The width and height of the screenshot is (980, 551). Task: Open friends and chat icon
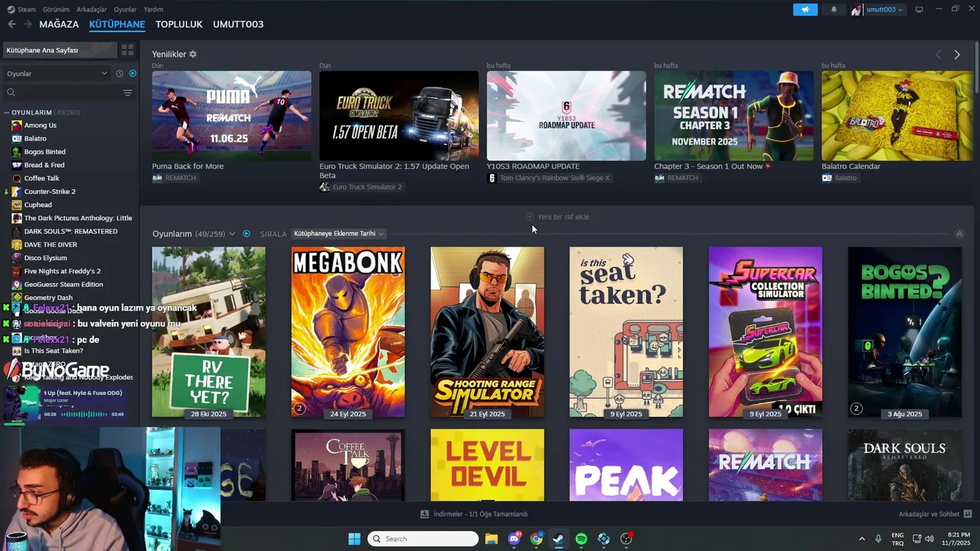tap(968, 514)
